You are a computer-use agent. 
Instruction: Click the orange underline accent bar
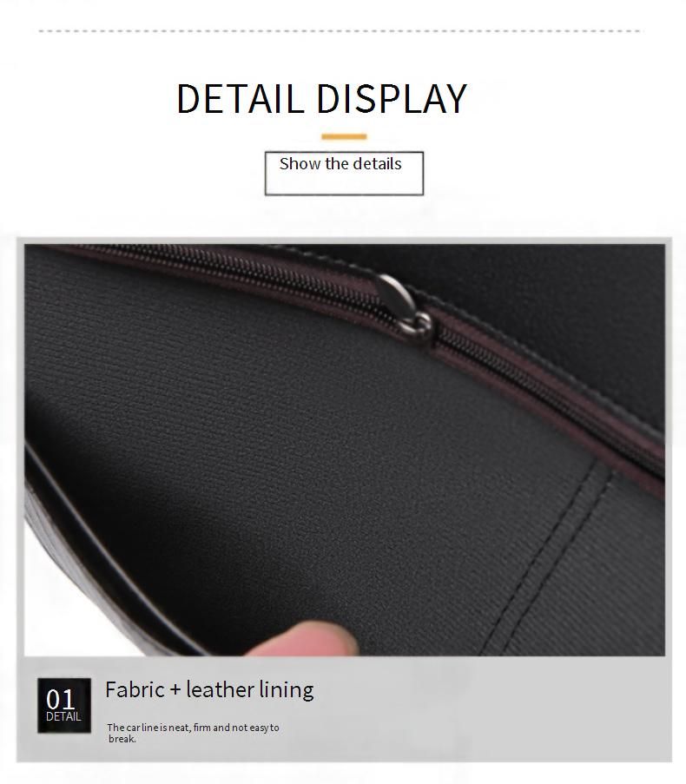344,136
